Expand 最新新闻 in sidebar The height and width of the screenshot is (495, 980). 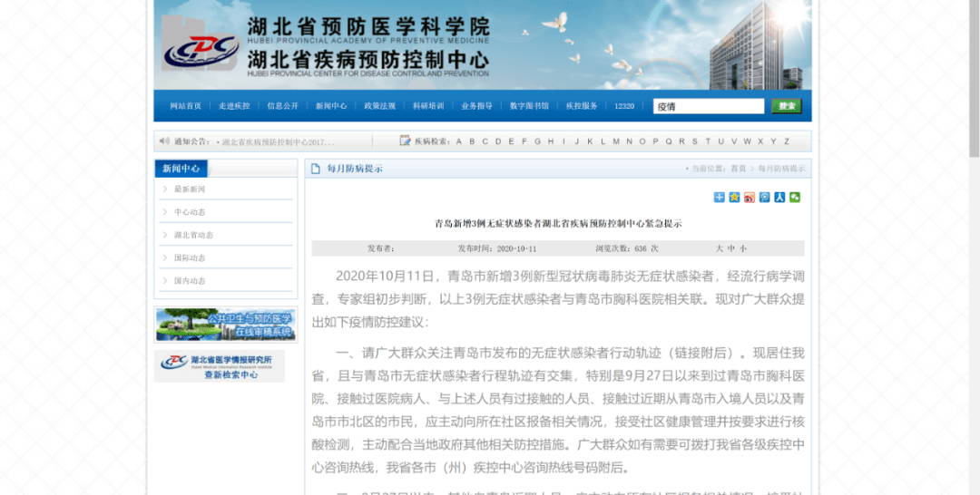[226, 189]
